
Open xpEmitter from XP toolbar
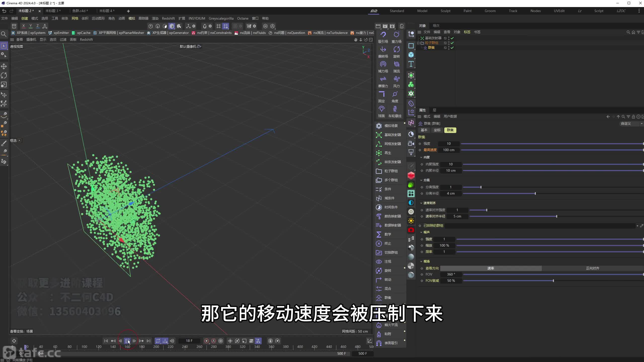pos(58,33)
